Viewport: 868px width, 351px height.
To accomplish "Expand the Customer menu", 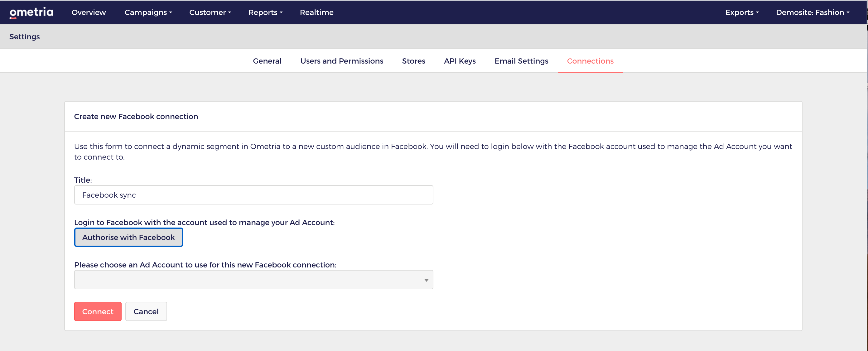I will [x=210, y=12].
